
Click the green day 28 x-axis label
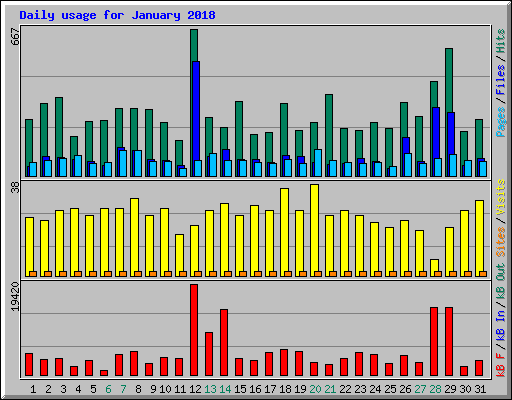pyautogui.click(x=435, y=389)
